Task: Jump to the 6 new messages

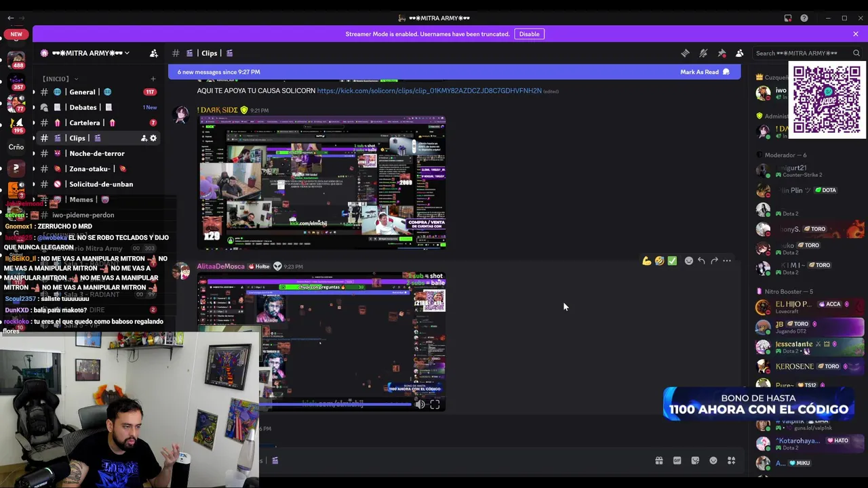Action: (x=218, y=72)
